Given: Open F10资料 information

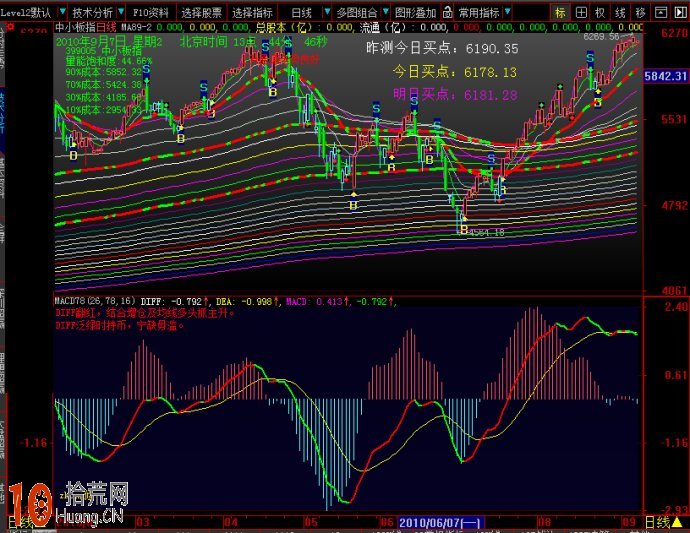Looking at the screenshot, I should [x=150, y=12].
